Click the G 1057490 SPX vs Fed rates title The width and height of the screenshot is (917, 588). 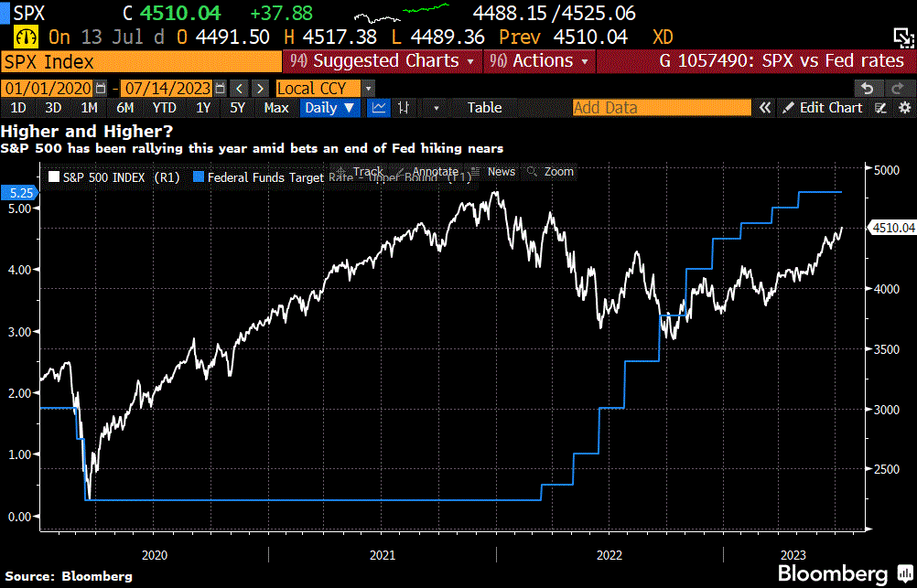tap(782, 60)
